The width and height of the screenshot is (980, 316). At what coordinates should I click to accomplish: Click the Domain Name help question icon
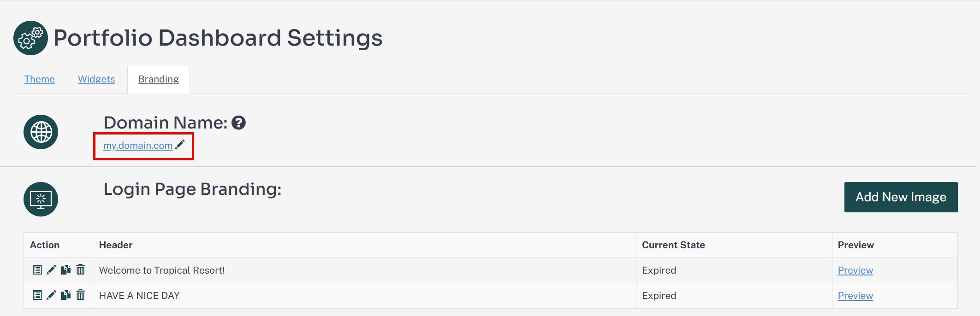coord(238,123)
